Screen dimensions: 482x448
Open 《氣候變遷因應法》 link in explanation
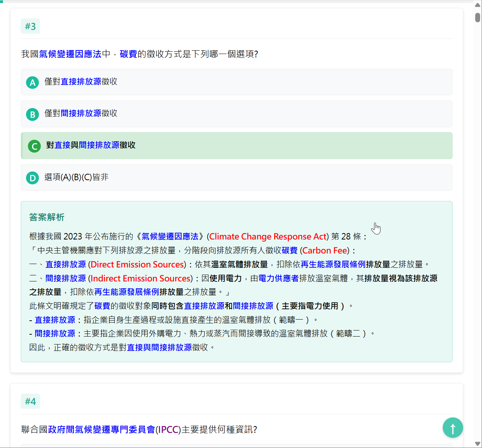[170, 236]
